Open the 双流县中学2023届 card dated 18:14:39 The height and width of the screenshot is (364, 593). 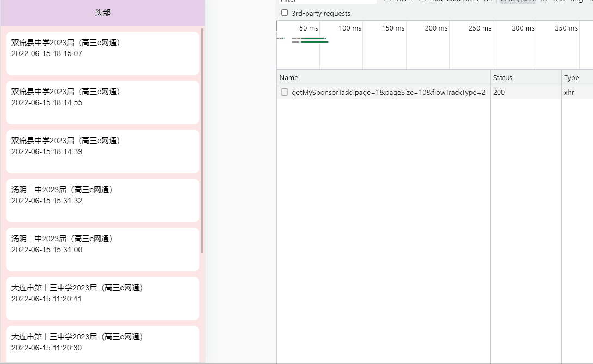pyautogui.click(x=103, y=151)
